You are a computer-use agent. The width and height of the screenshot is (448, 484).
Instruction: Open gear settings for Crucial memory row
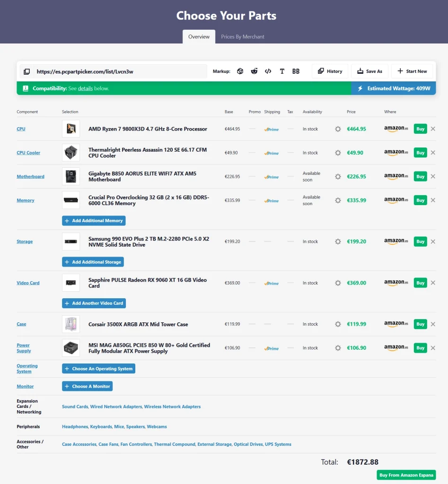tap(338, 200)
